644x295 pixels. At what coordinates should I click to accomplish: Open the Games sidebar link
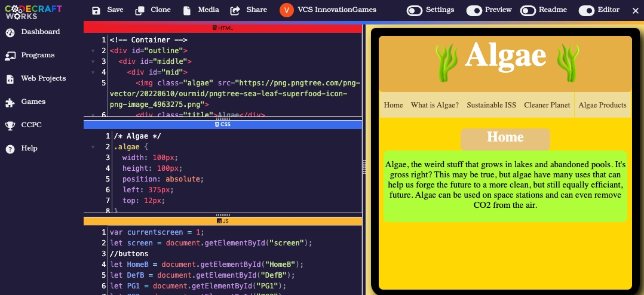pyautogui.click(x=33, y=102)
